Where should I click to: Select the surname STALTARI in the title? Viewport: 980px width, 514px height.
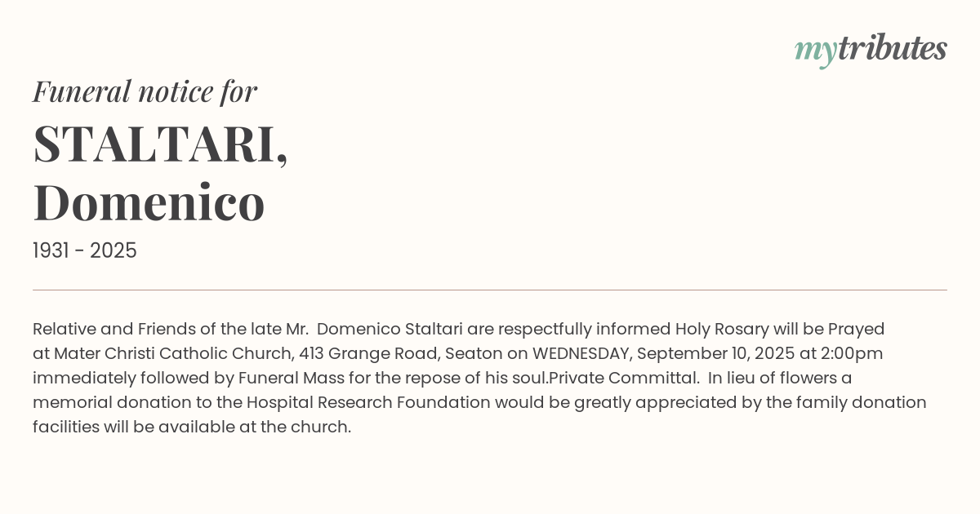point(155,144)
